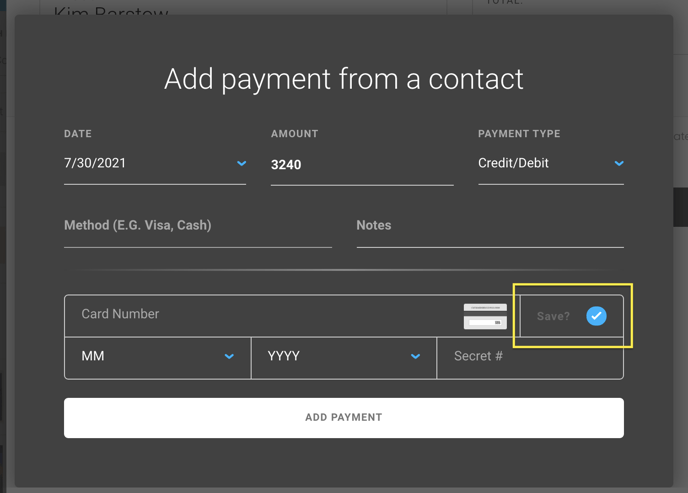This screenshot has height=493, width=688.
Task: Click the Method (E.G. Visa, Cash) field
Action: pyautogui.click(x=198, y=226)
